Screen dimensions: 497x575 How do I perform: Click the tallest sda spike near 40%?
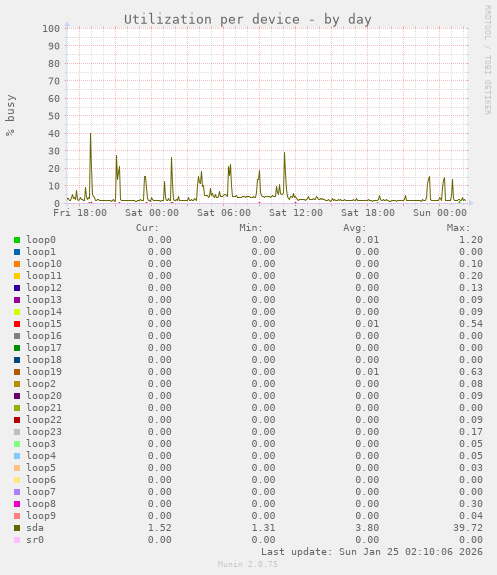[91, 134]
